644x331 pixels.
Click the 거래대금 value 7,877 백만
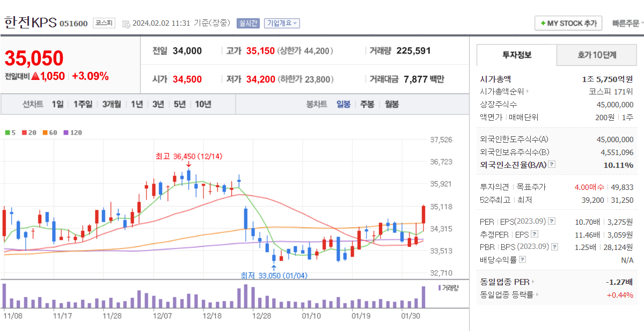[x=423, y=79]
